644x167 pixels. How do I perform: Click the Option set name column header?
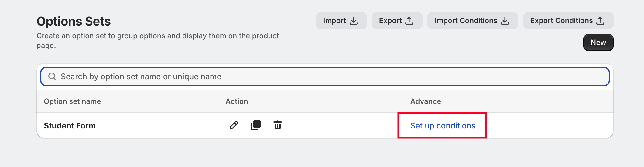click(x=72, y=101)
